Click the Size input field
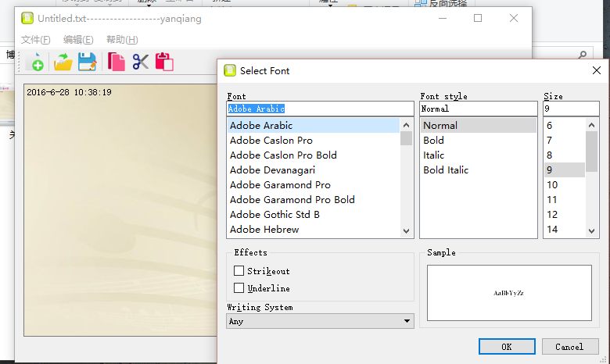 (x=571, y=109)
